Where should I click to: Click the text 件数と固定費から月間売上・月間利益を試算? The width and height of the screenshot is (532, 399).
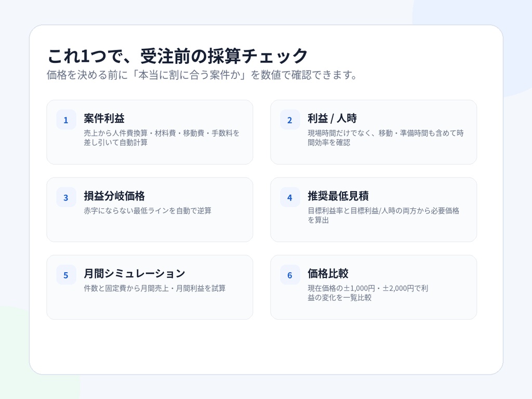[155, 288]
